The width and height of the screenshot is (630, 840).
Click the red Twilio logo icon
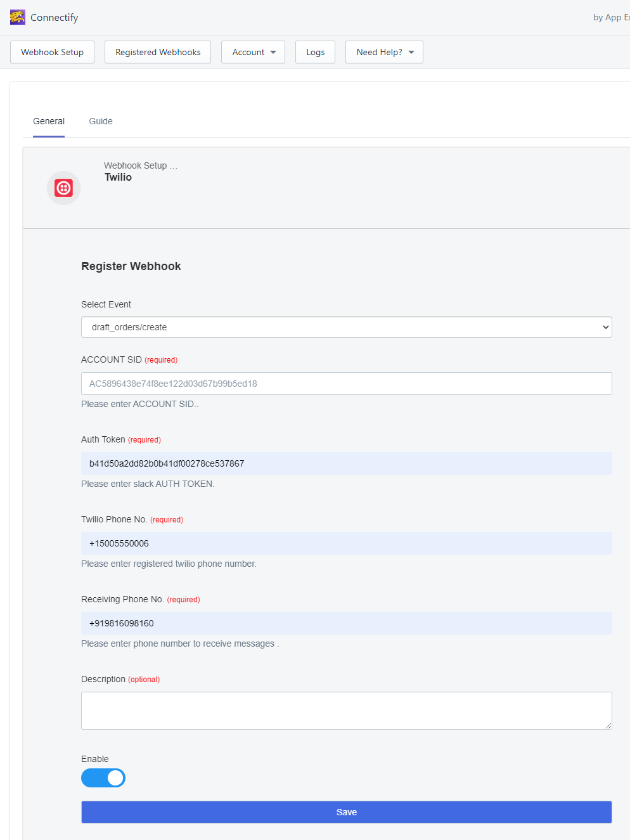63,188
